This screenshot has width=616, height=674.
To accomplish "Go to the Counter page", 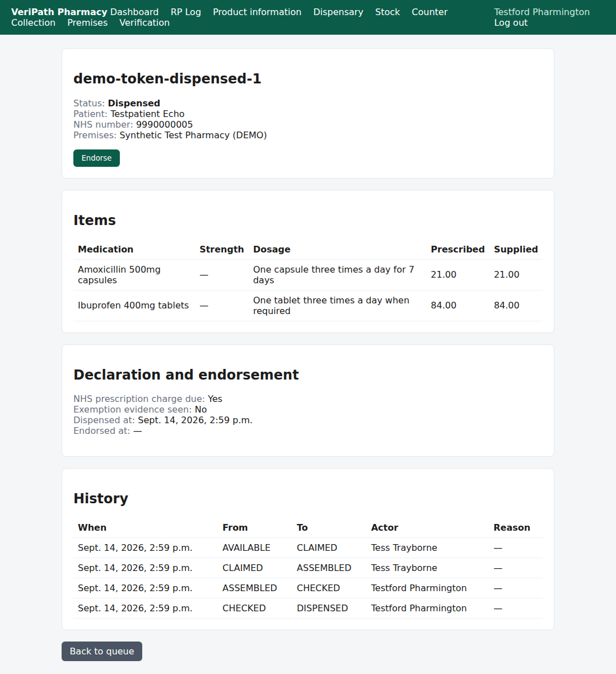I will click(430, 12).
